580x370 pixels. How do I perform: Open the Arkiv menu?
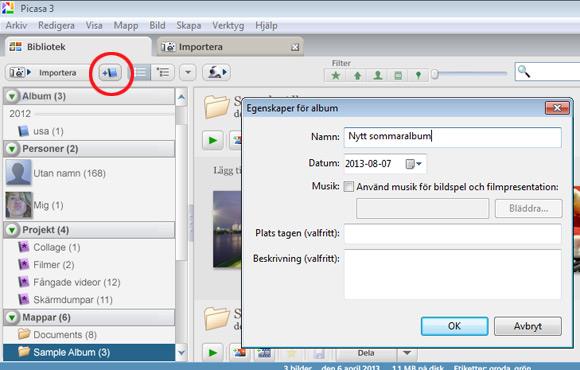point(16,26)
